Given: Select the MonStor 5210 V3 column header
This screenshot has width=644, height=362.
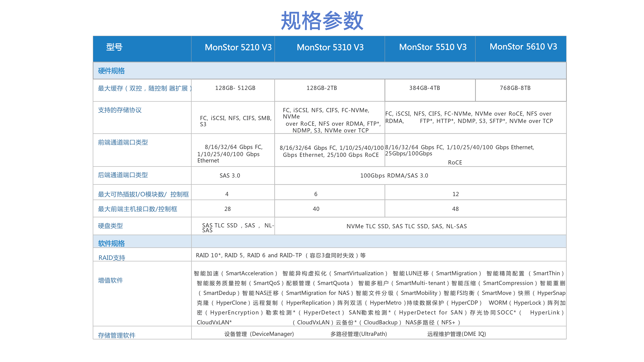Looking at the screenshot, I should tap(233, 49).
